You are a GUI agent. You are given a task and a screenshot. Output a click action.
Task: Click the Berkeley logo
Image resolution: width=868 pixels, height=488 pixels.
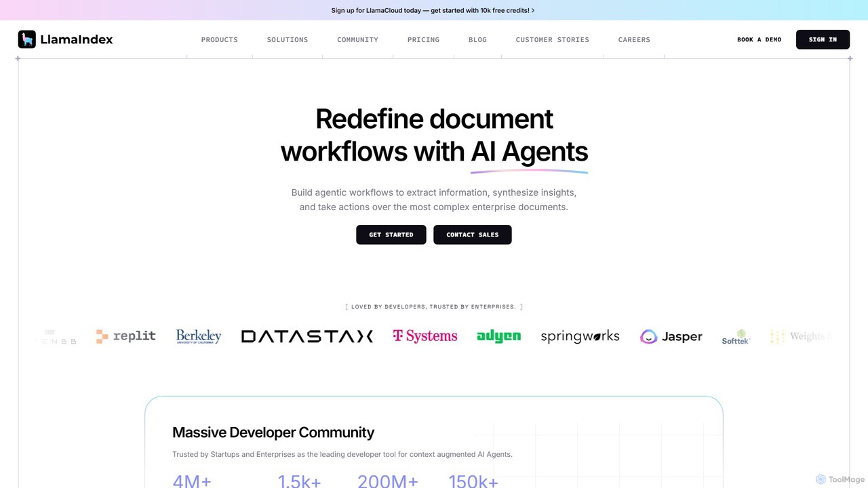tap(199, 336)
